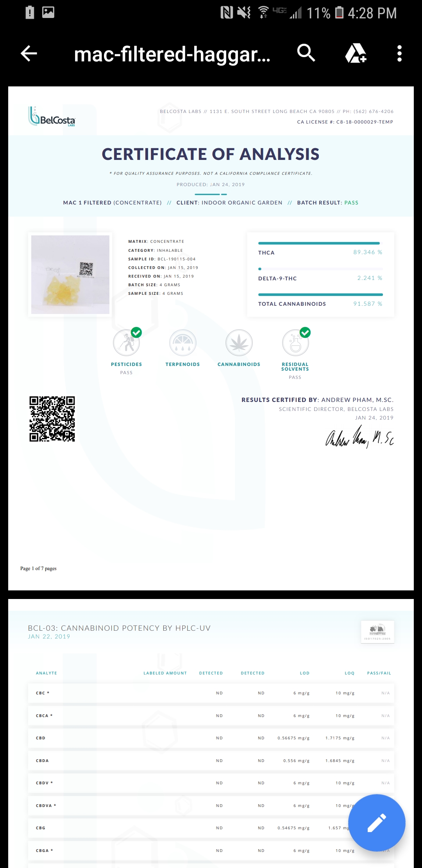The height and width of the screenshot is (868, 422).
Task: Tap the Page 1 of 7 pages label
Action: click(38, 569)
